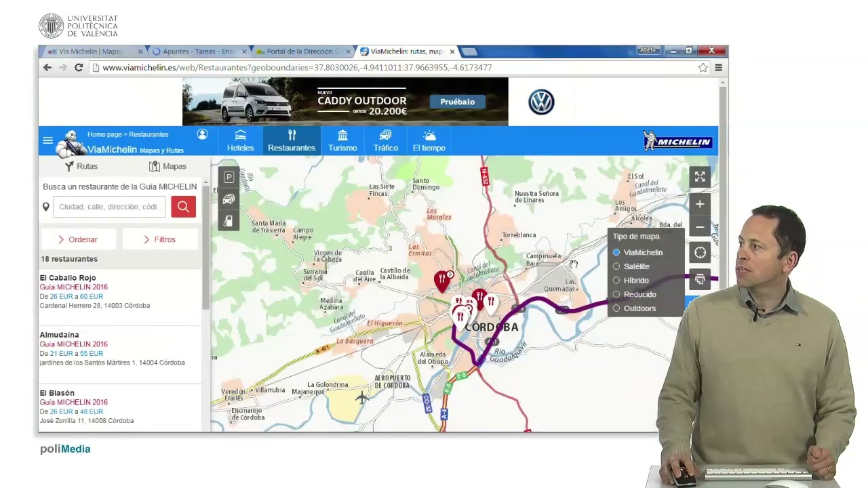Center map on my location
The image size is (868, 488).
click(700, 253)
